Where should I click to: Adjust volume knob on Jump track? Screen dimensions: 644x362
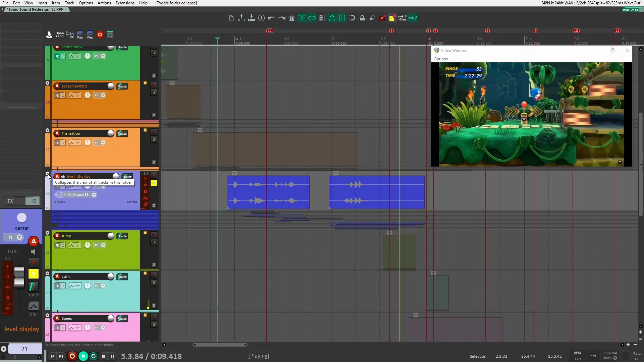click(x=111, y=236)
